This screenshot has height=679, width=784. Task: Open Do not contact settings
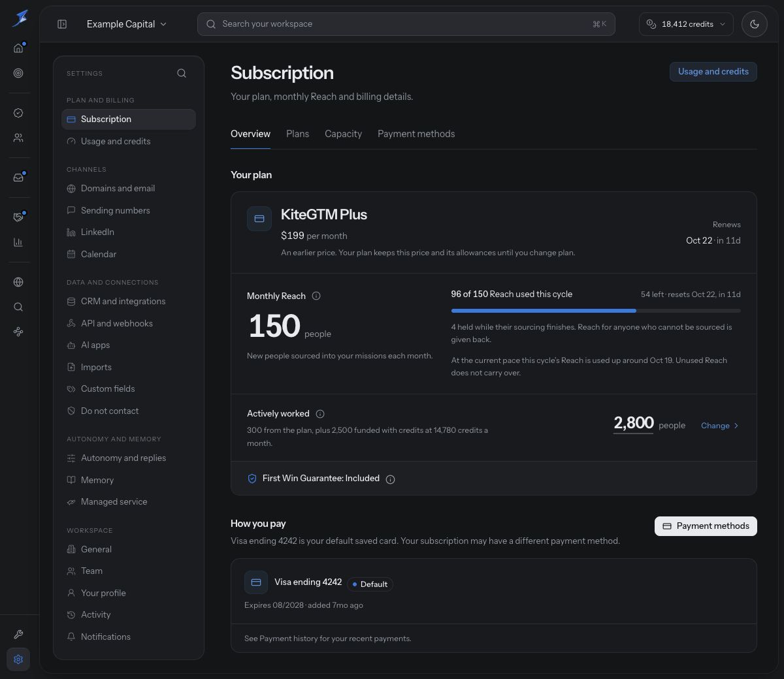[129, 411]
